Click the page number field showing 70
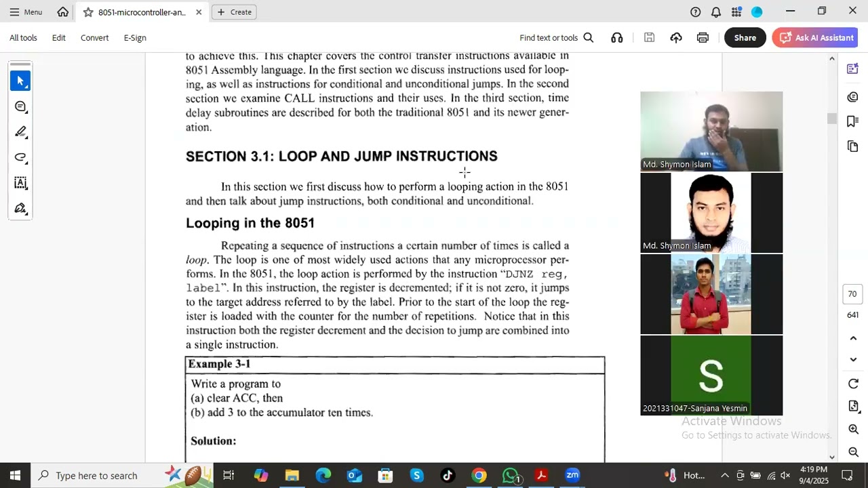 pyautogui.click(x=852, y=294)
